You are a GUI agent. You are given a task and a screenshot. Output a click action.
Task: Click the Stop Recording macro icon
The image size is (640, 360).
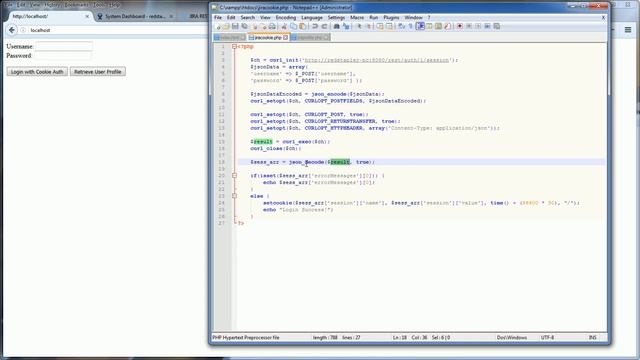[469, 27]
